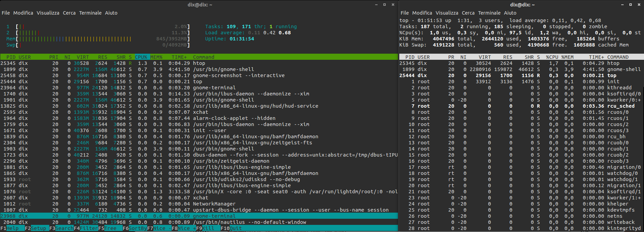644x232 pixels.
Task: Click F3 Search in htop footer
Action: (x=62, y=228)
